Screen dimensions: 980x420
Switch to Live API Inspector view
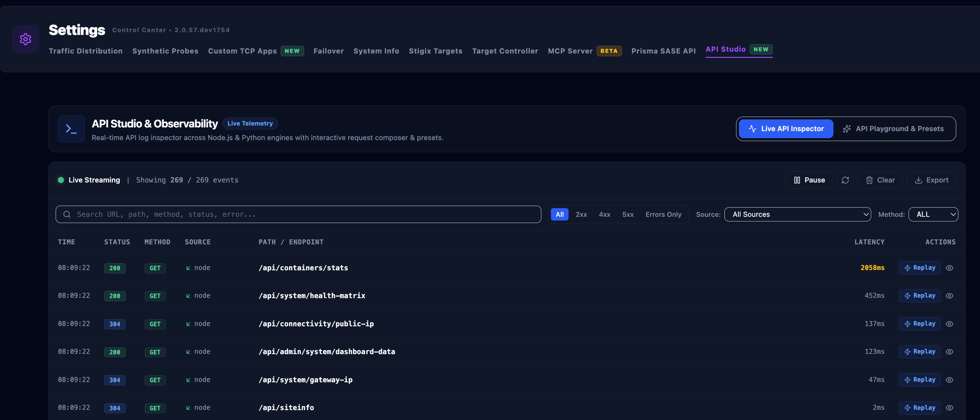(786, 129)
